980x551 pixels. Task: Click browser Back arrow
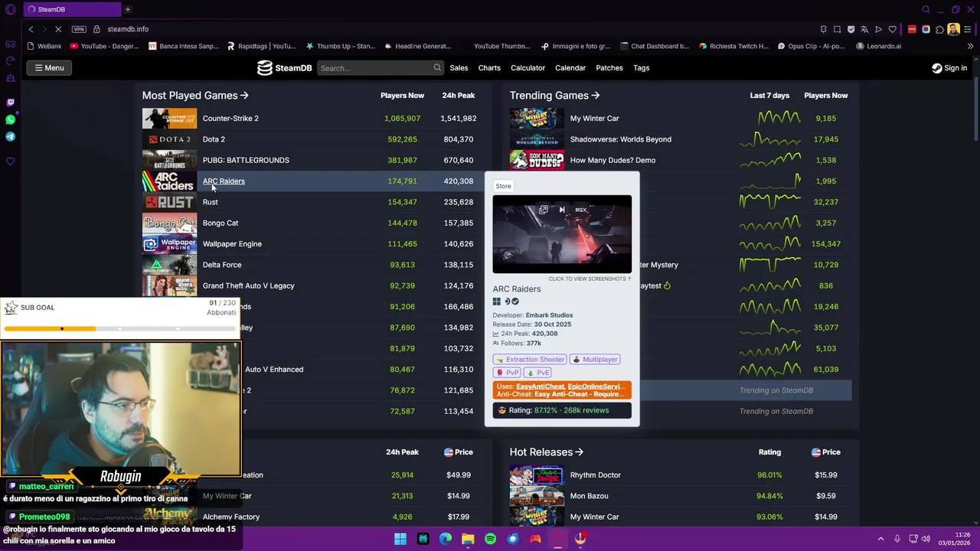31,29
